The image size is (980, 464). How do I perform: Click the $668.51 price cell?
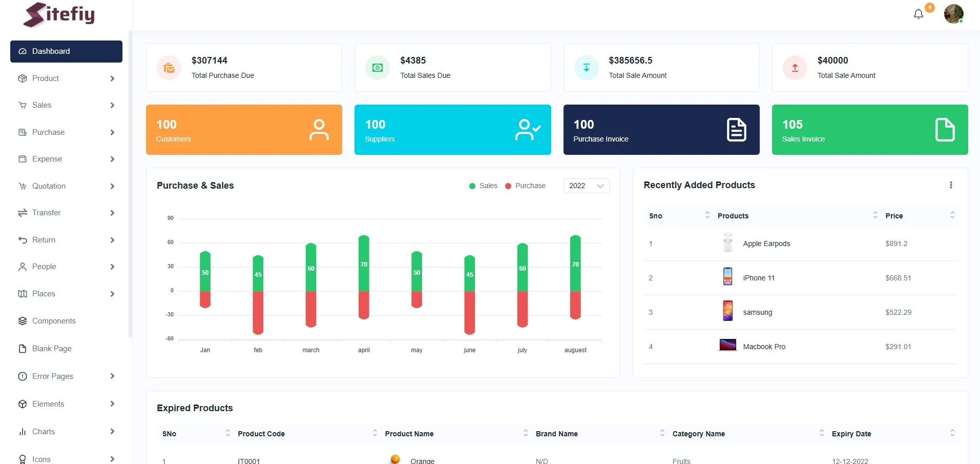tap(898, 278)
